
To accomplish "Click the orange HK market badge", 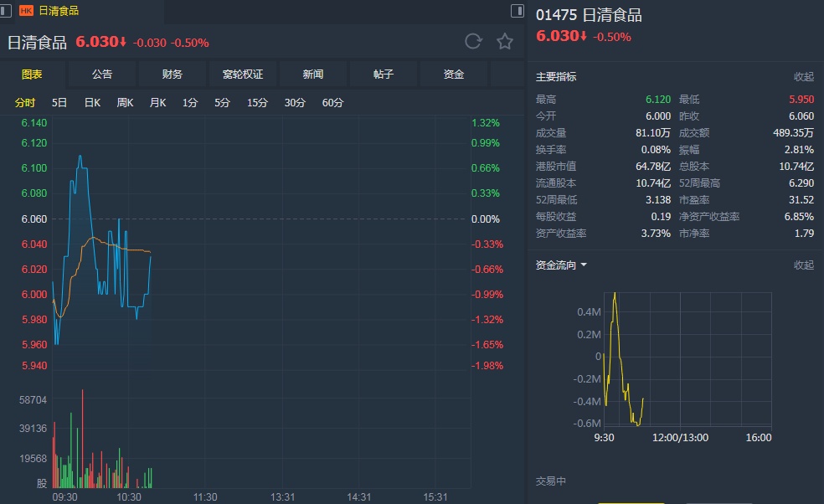I will point(25,11).
